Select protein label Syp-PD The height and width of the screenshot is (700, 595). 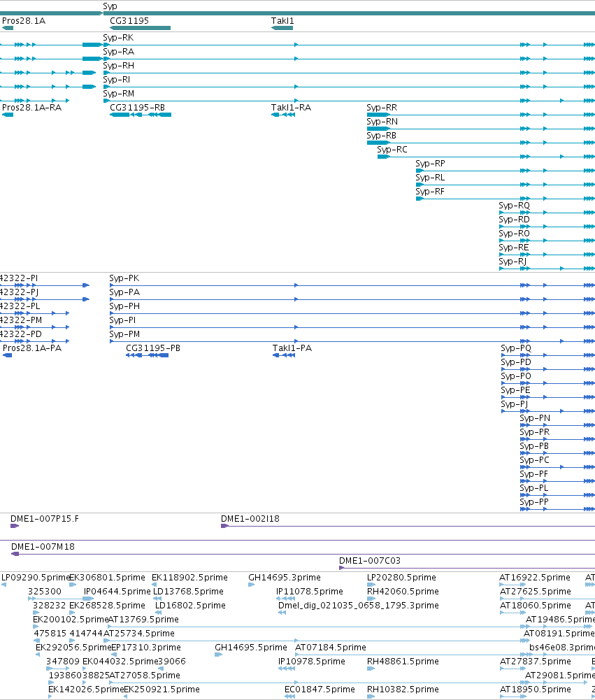[516, 362]
